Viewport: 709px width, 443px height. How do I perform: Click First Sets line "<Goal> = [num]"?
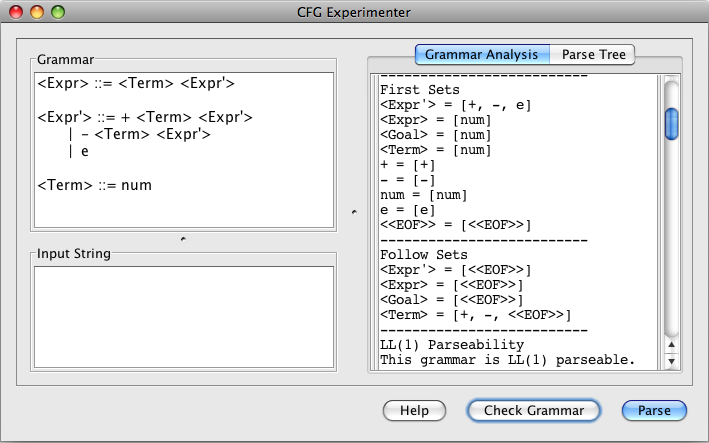pos(435,135)
